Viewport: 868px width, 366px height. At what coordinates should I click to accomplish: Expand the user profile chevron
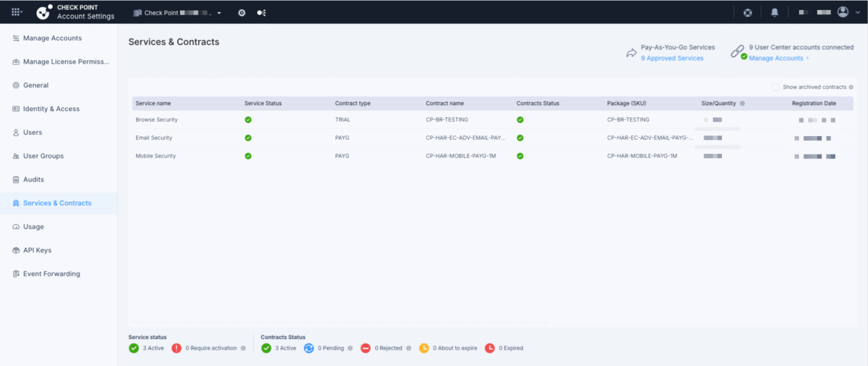[857, 12]
